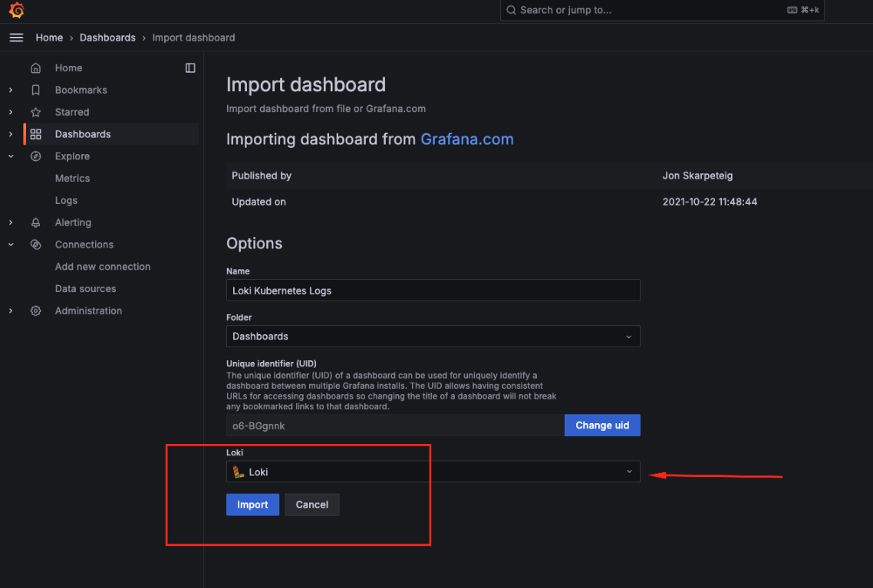Screen dimensions: 873x588
Task: Click the Alerting bell icon
Action: (x=35, y=222)
